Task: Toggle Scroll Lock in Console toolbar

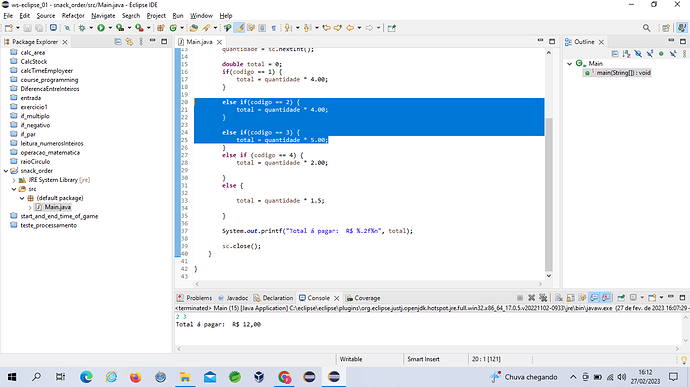Action: click(x=570, y=298)
